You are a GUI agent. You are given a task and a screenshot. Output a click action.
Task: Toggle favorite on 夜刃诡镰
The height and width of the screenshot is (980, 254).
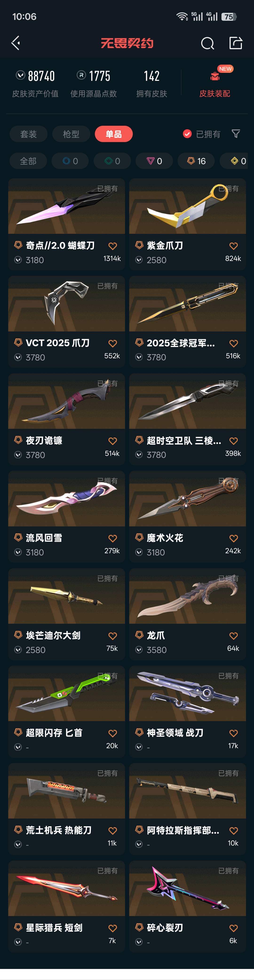coord(113,441)
